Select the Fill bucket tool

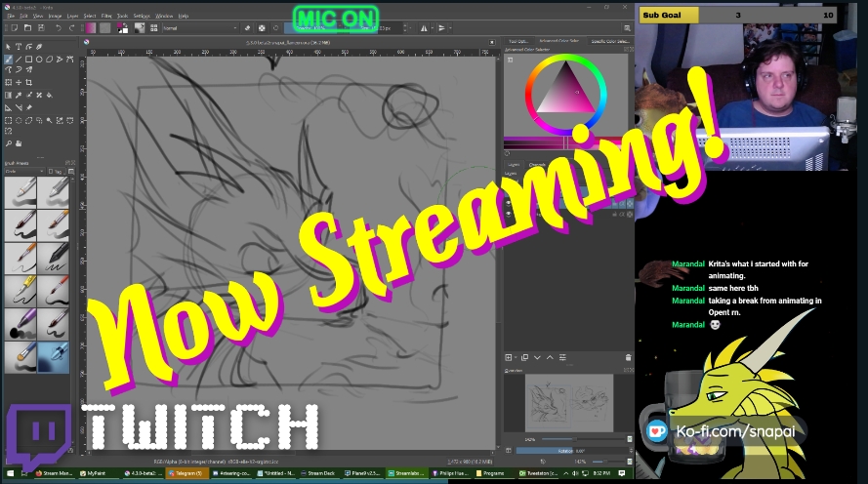[x=49, y=95]
